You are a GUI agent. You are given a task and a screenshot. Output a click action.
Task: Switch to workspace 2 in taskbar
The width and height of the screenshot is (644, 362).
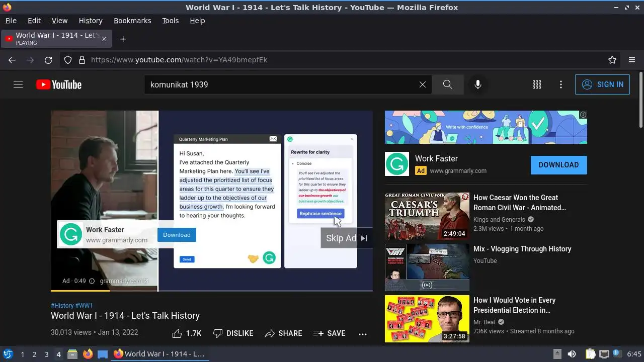click(34, 354)
